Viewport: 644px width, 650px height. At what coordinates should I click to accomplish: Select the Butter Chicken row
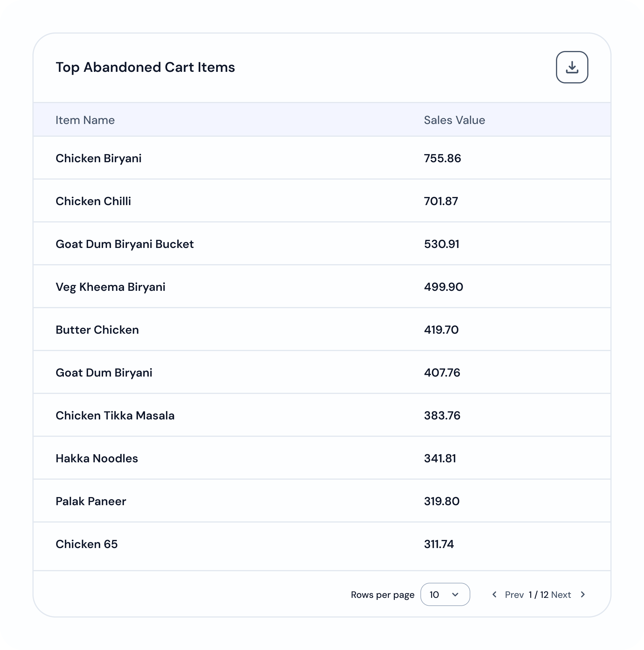point(322,330)
